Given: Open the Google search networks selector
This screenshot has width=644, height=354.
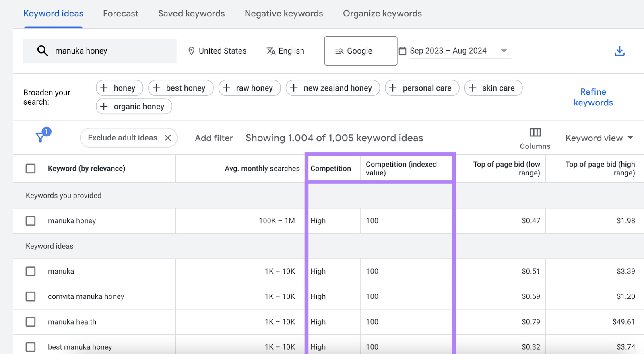Looking at the screenshot, I should click(361, 51).
